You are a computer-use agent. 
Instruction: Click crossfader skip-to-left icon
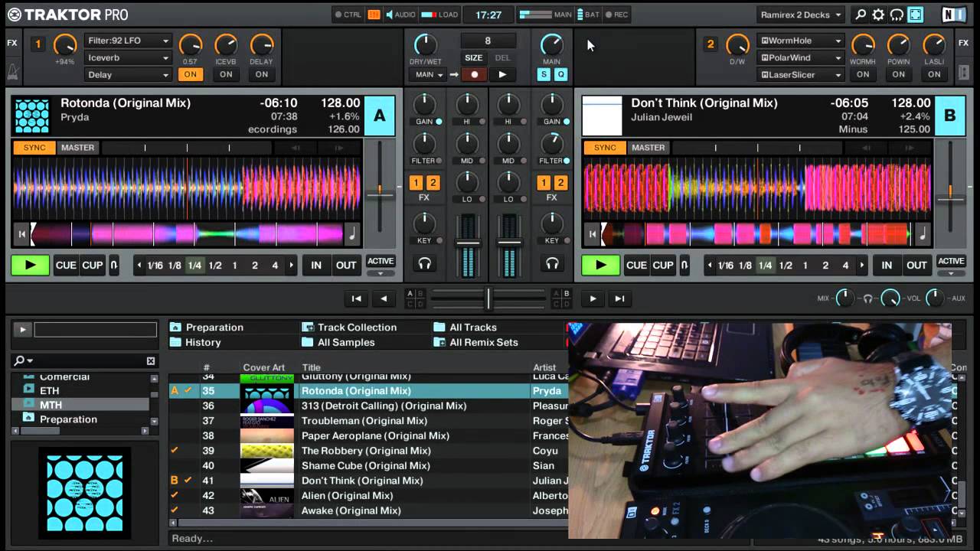pyautogui.click(x=356, y=298)
